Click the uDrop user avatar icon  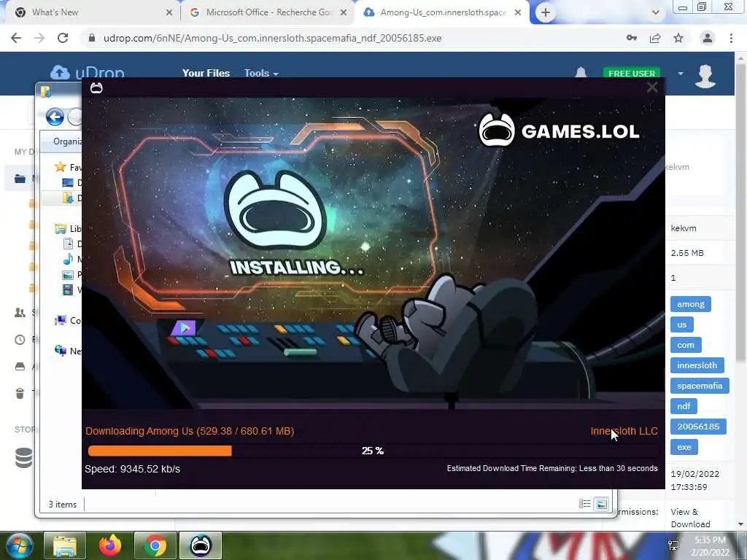point(705,76)
